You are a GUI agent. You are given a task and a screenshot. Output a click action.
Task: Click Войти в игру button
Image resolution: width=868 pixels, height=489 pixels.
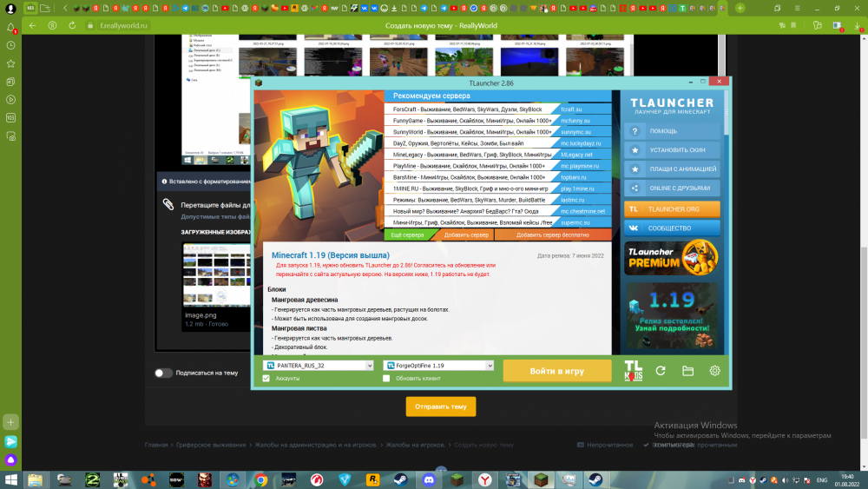tap(557, 371)
